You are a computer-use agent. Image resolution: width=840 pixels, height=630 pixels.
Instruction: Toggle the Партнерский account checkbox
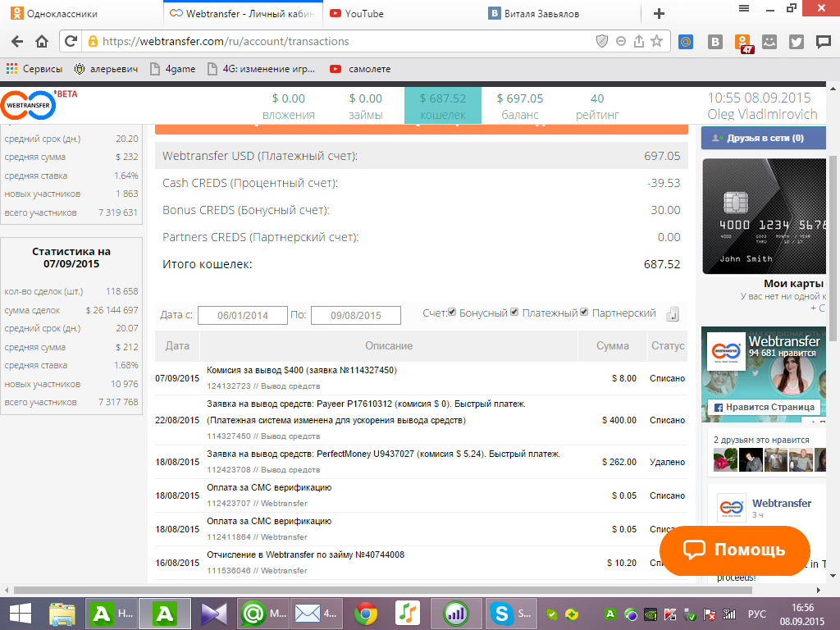[584, 313]
